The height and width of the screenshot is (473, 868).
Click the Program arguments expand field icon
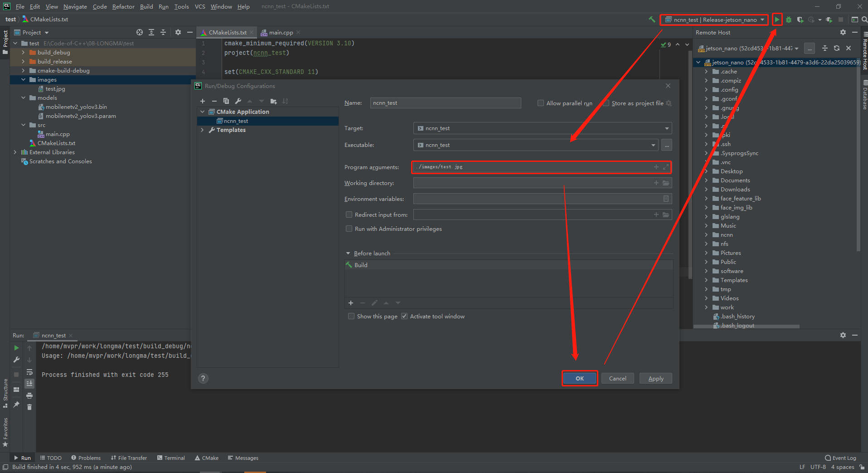665,167
